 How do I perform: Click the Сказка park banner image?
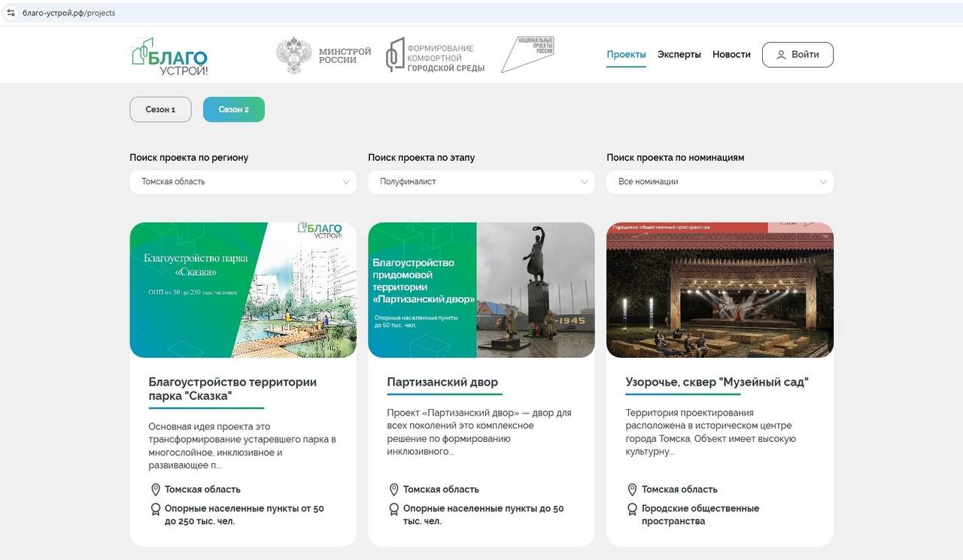242,290
